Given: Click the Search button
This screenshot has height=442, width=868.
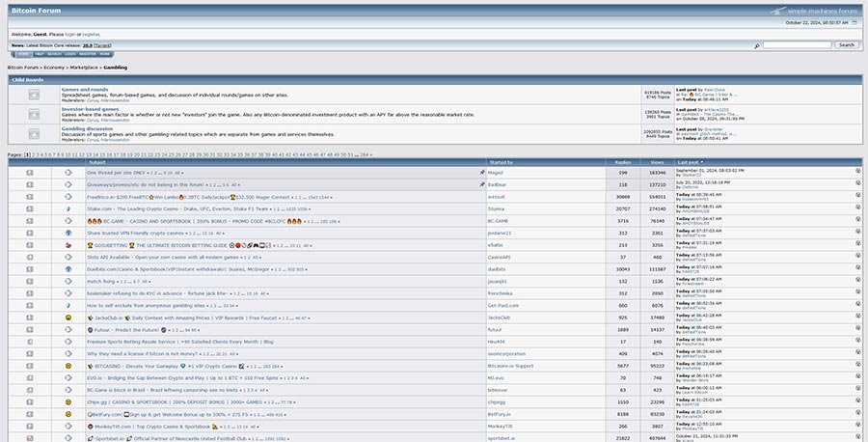Looking at the screenshot, I should pyautogui.click(x=847, y=44).
